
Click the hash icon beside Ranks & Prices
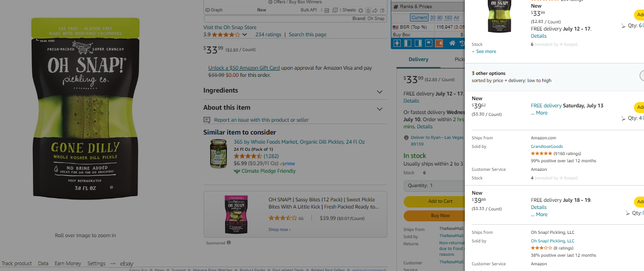pos(396,7)
